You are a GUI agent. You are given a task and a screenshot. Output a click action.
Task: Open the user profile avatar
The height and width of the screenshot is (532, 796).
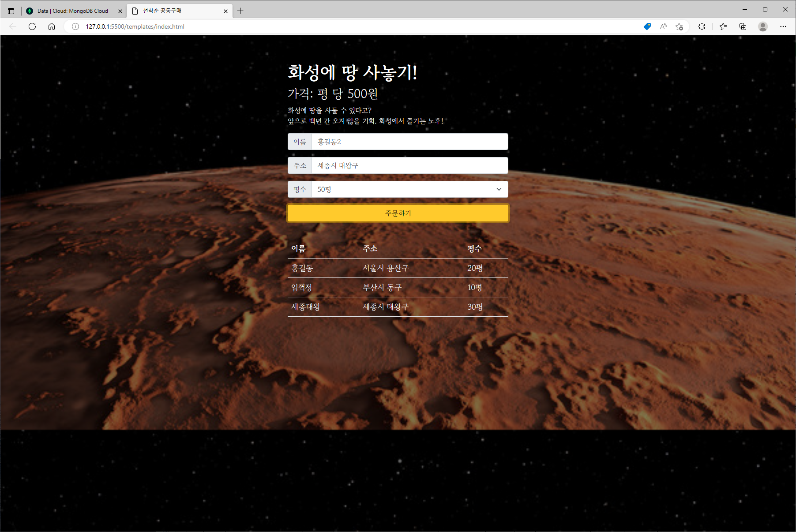click(763, 26)
